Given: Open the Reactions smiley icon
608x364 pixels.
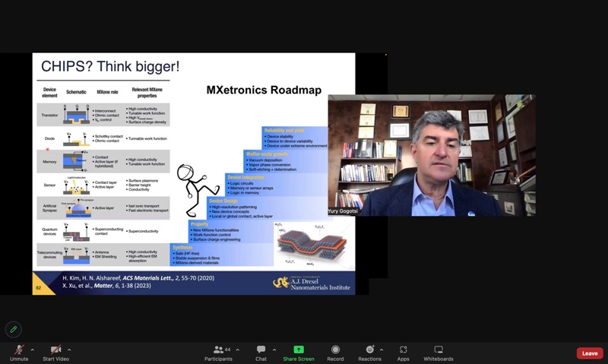Looking at the screenshot, I should coord(370,350).
